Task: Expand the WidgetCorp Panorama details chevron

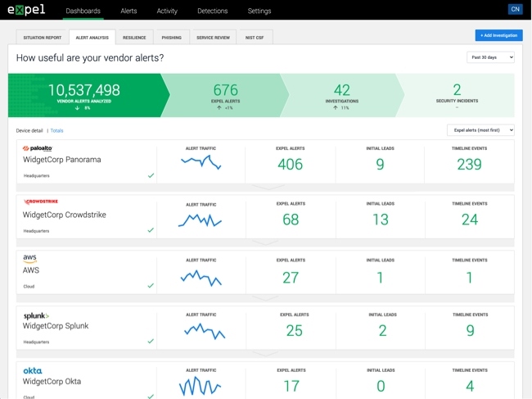Action: click(x=268, y=187)
